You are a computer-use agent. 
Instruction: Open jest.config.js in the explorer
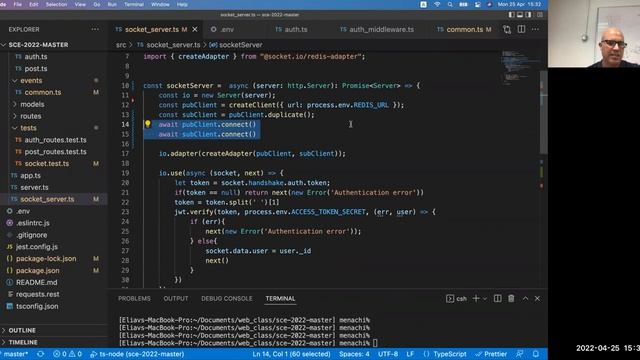pyautogui.click(x=37, y=247)
